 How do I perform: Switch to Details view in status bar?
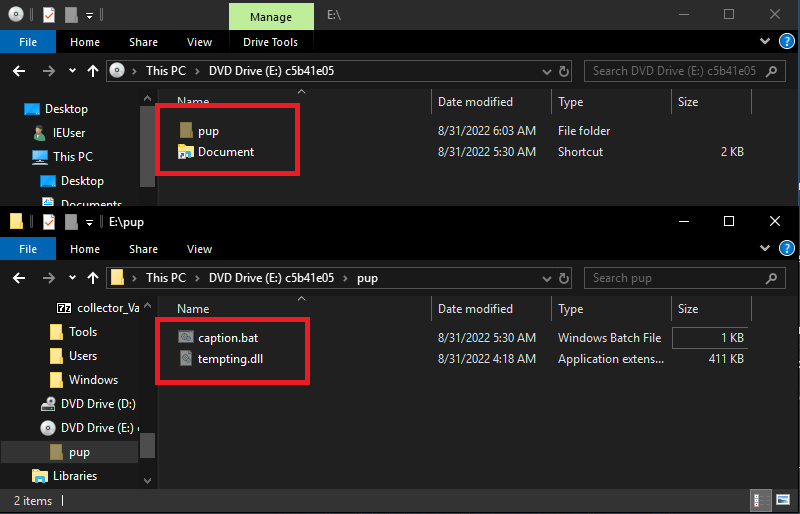[x=761, y=500]
